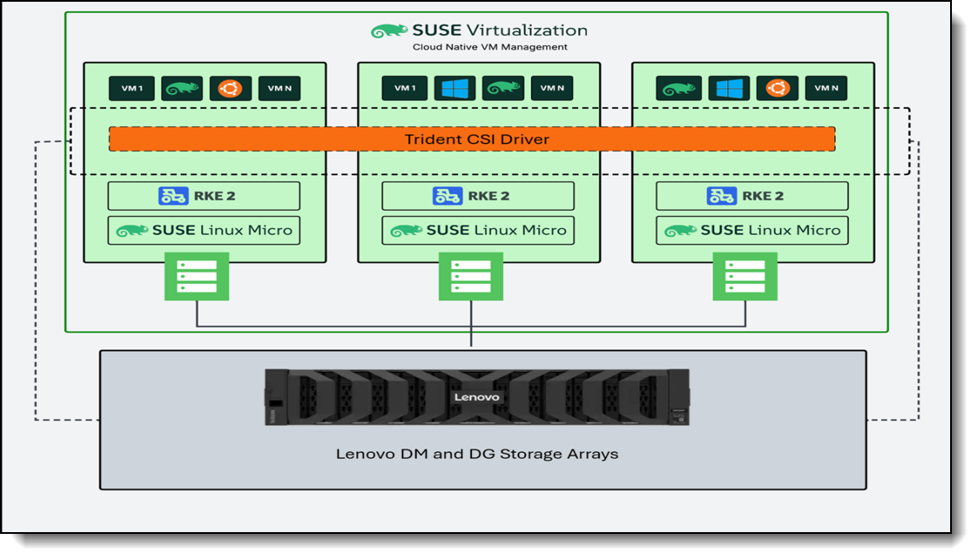Click the SUSE Virtualization chameleon logo at top
The width and height of the screenshot is (978, 560).
(389, 31)
